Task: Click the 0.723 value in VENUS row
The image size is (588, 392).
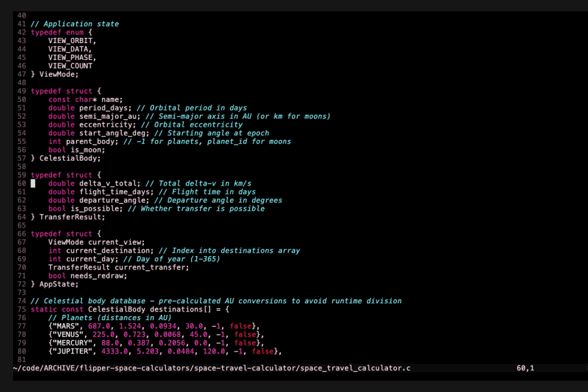Action: point(134,335)
